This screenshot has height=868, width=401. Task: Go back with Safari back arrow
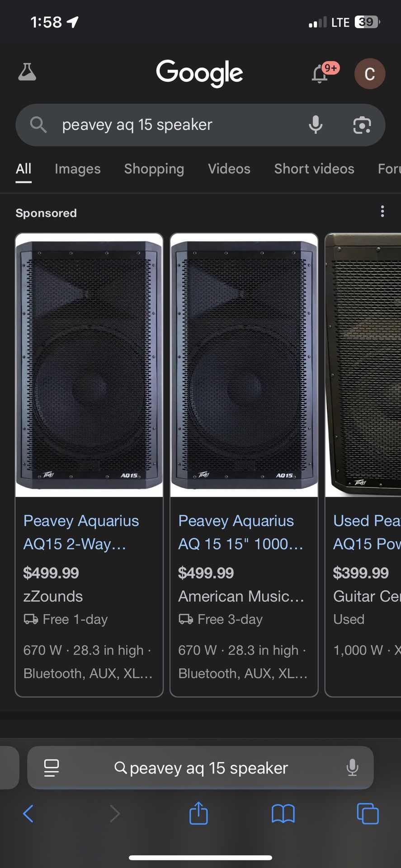click(28, 814)
